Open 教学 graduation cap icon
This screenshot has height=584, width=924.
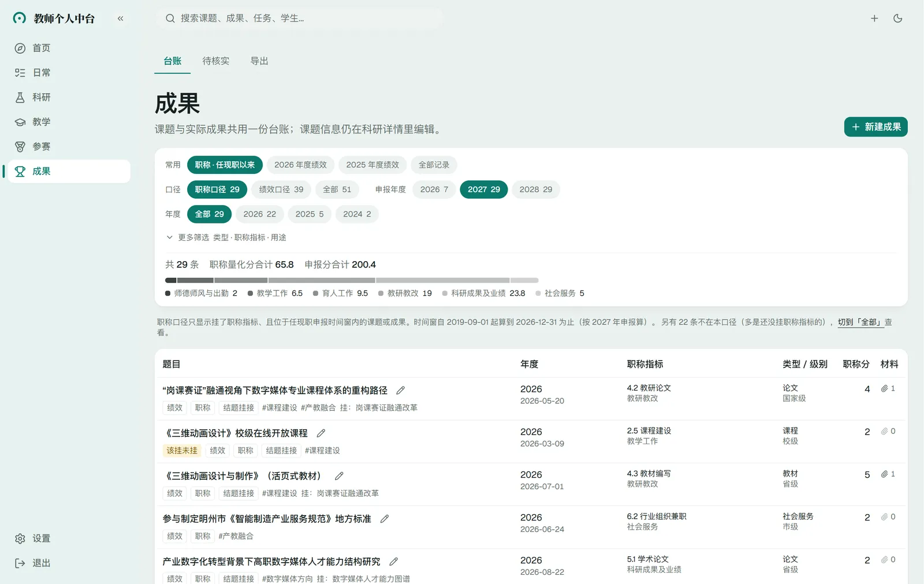[x=20, y=122]
